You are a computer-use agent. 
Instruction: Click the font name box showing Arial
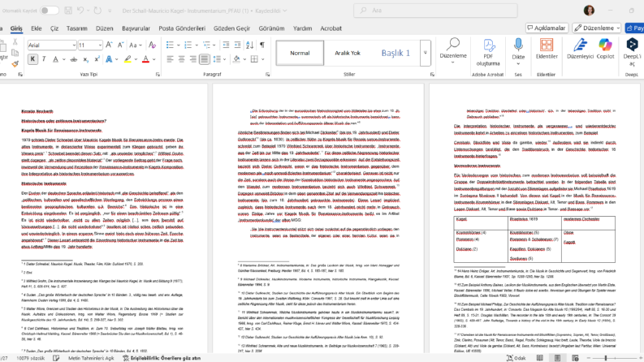[52, 45]
